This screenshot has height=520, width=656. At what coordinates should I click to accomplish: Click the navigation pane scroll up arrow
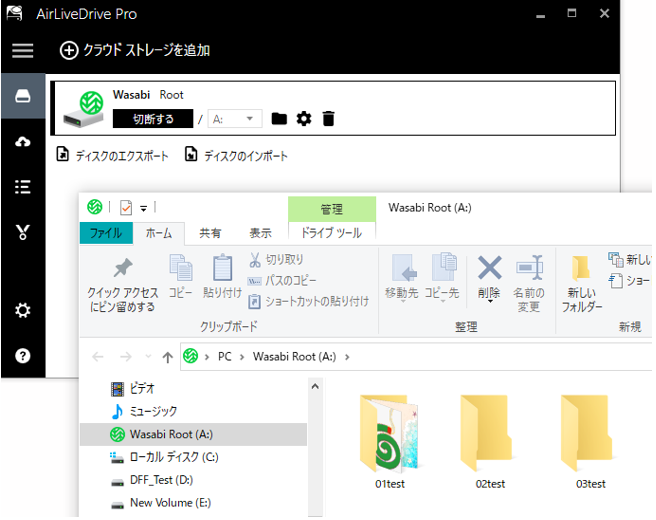(315, 386)
